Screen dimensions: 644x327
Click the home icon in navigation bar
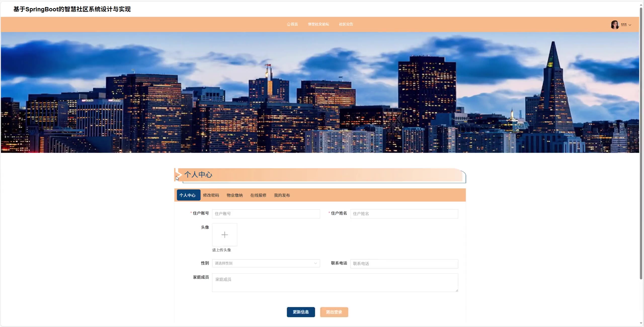point(289,24)
